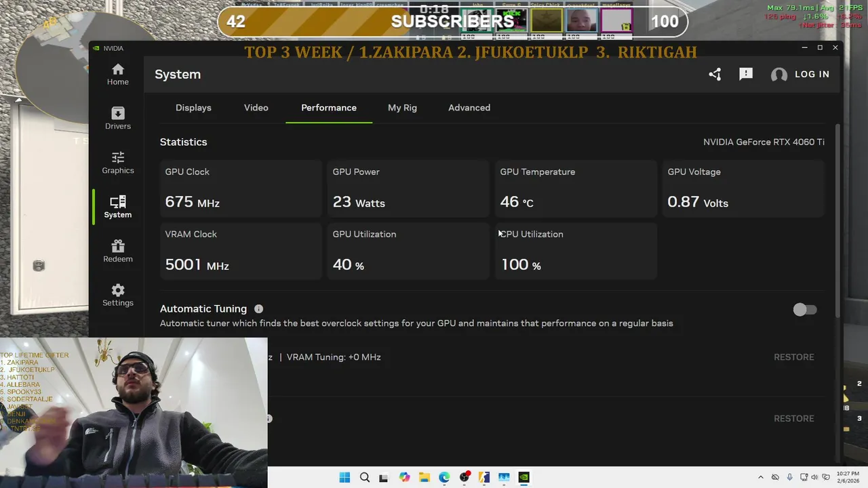This screenshot has width=868, height=488.
Task: Click the Automatic Tuning info icon
Action: [258, 309]
